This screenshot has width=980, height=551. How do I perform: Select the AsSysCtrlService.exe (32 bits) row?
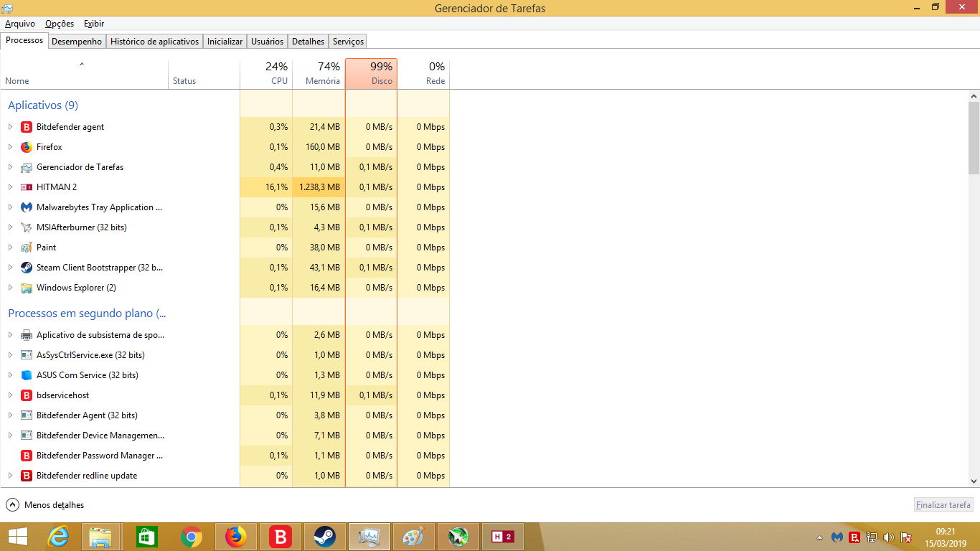(x=225, y=355)
